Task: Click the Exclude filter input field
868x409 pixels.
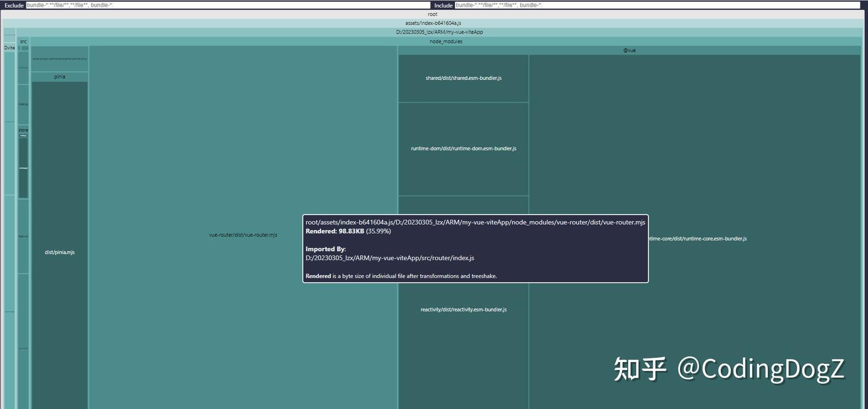Action: pyautogui.click(x=228, y=5)
